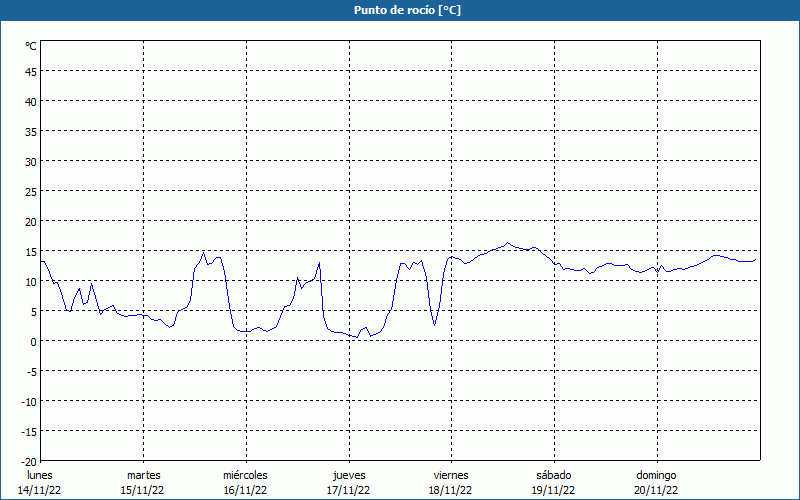The width and height of the screenshot is (800, 500).
Task: Click the 35 value on the y-axis
Action: [x=31, y=131]
